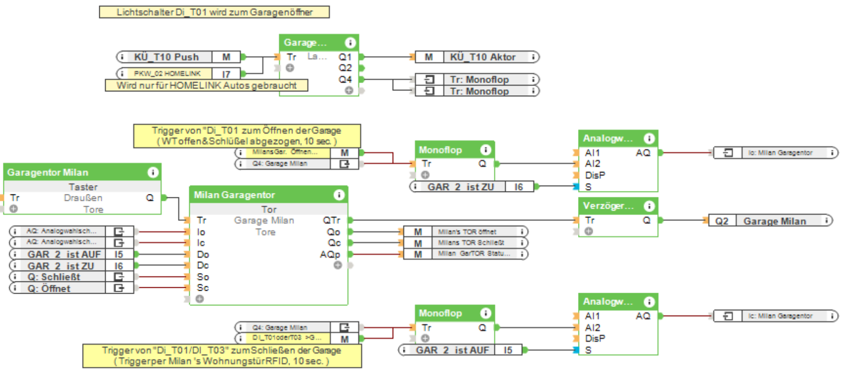The width and height of the screenshot is (868, 384).
Task: Select note about Di_T01 zum Öffnen der Garage
Action: pos(247,136)
